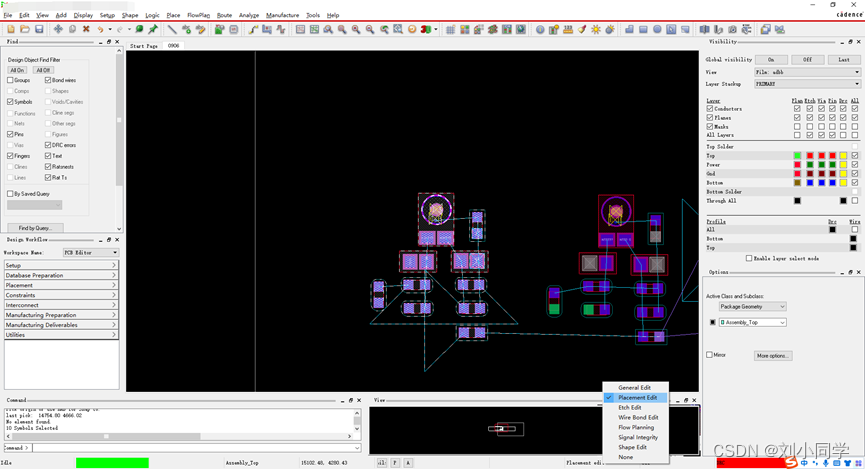Screen dimensions: 865x469
Task: Open the FlowPlan menu
Action: click(199, 15)
